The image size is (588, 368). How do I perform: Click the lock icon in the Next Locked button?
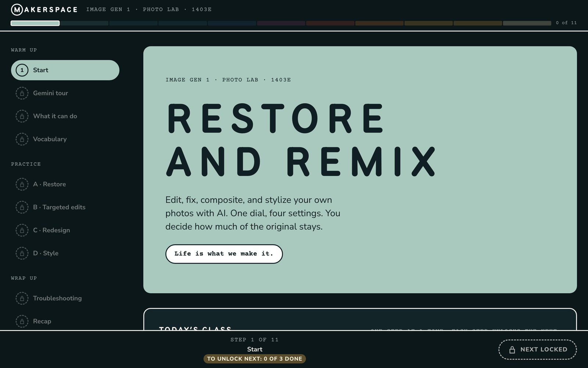512,350
